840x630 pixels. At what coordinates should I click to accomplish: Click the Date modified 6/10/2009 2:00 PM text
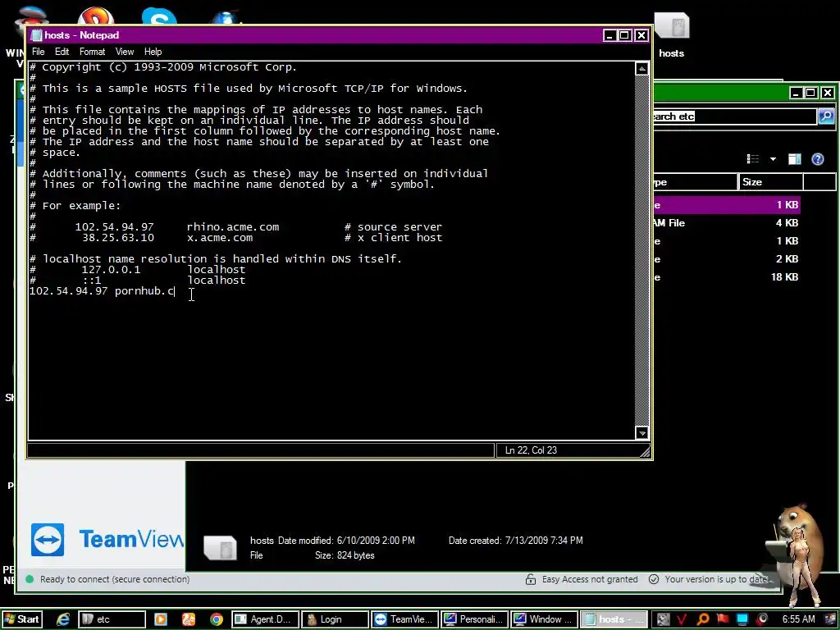[346, 541]
